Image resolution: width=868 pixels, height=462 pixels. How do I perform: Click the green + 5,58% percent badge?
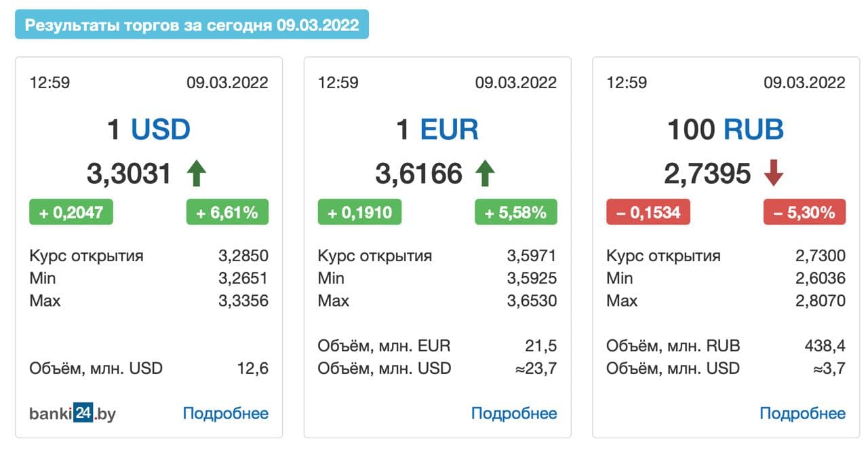click(x=516, y=212)
